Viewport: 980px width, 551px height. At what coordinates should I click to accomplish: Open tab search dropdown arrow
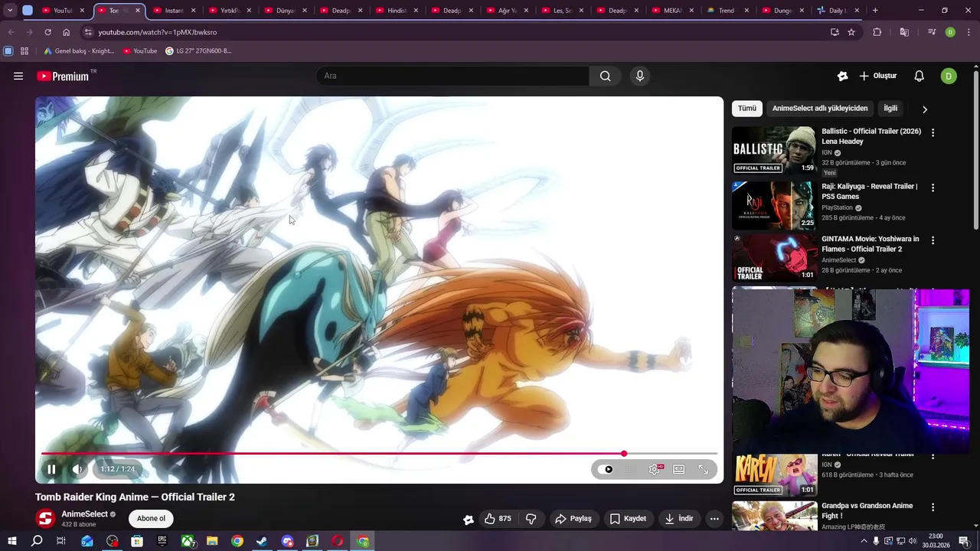pos(10,11)
